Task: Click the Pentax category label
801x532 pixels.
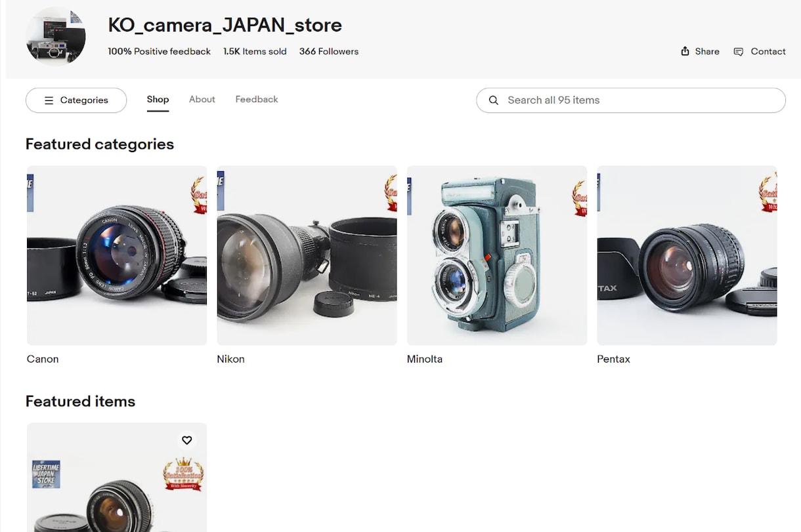Action: pos(613,359)
